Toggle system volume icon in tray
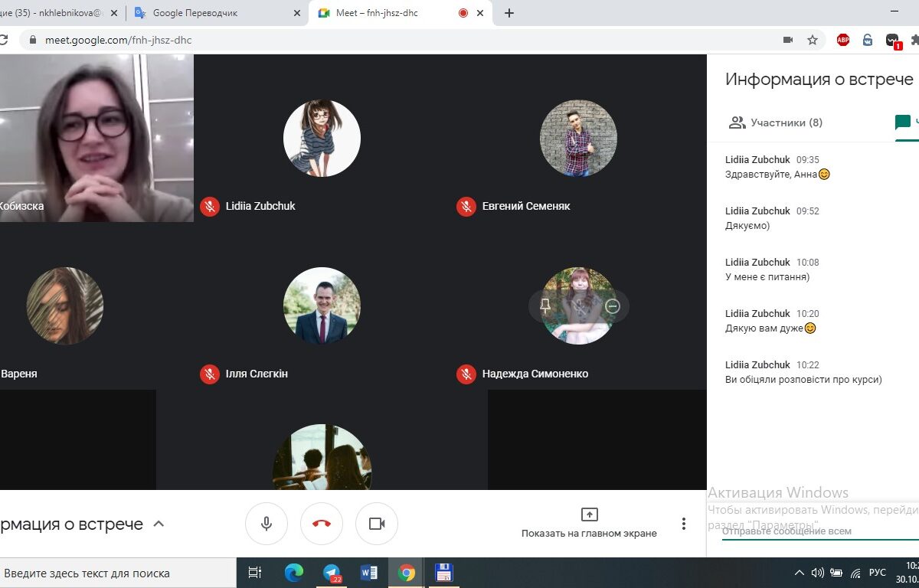 pyautogui.click(x=817, y=573)
